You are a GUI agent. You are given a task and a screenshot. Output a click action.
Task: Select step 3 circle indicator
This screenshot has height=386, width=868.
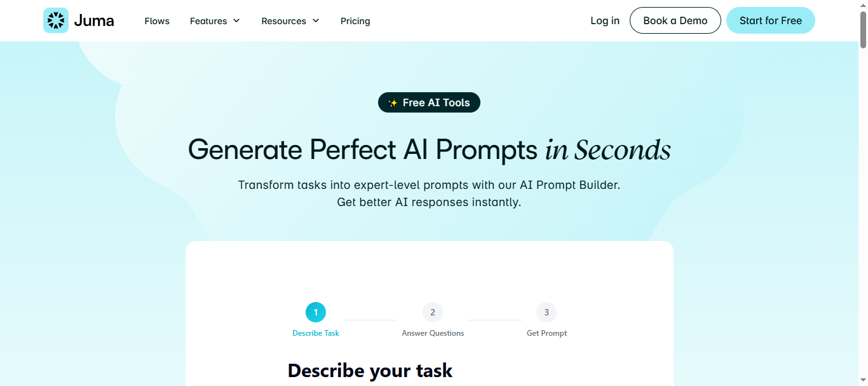coord(546,312)
